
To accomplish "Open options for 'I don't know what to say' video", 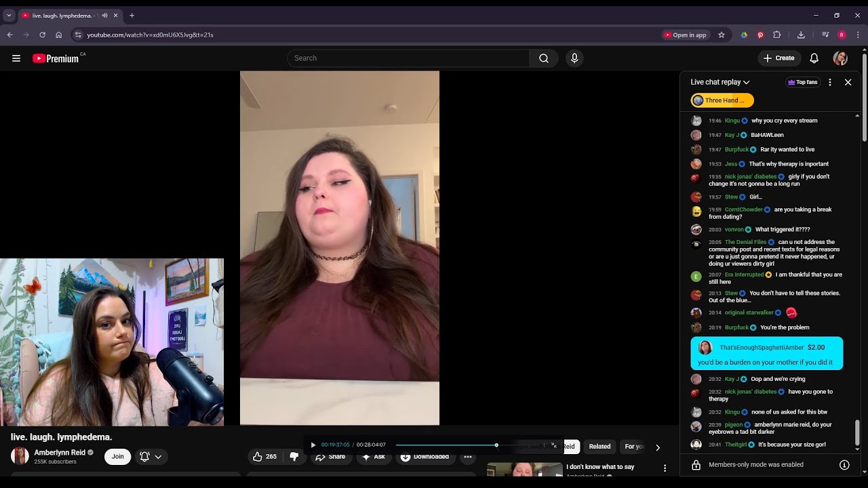I will point(665,468).
